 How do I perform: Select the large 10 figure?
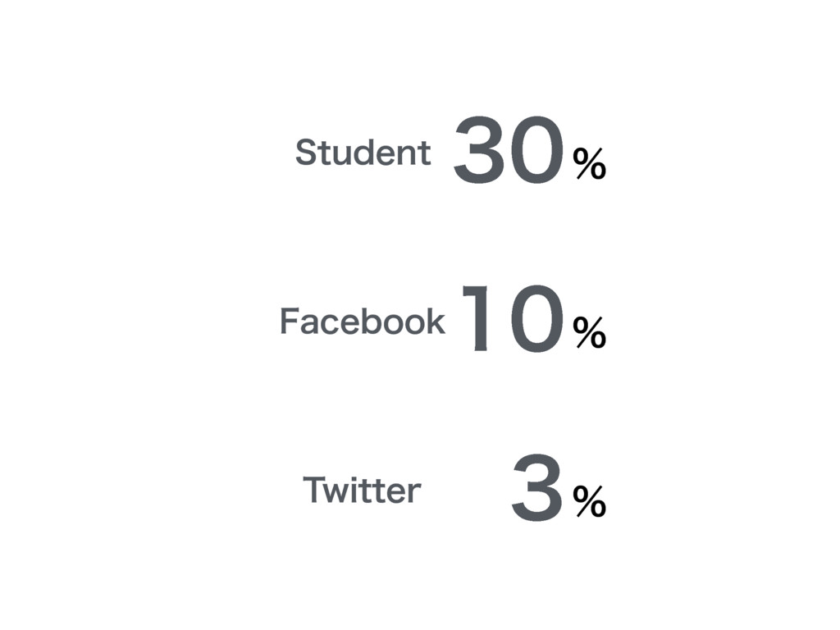click(514, 318)
